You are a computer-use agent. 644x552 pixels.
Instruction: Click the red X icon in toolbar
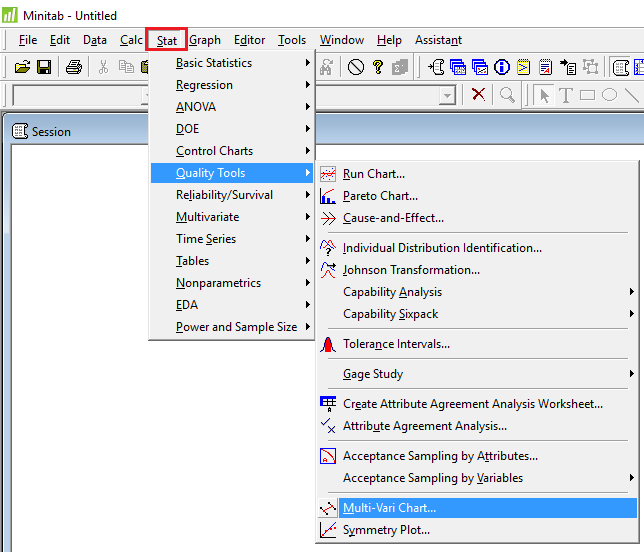pyautogui.click(x=479, y=95)
